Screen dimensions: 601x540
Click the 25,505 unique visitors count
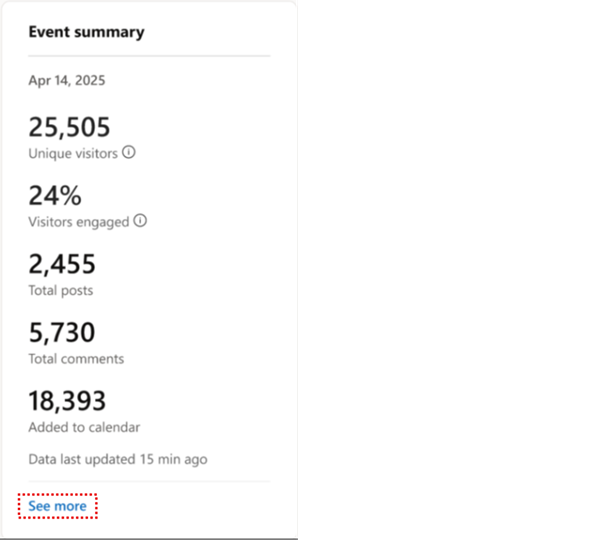click(x=69, y=127)
